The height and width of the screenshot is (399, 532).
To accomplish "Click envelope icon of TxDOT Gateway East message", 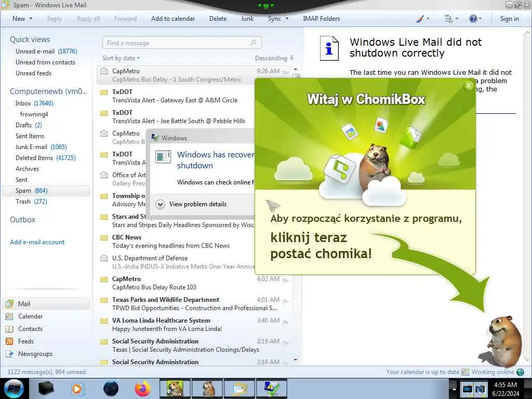I will pos(104,92).
